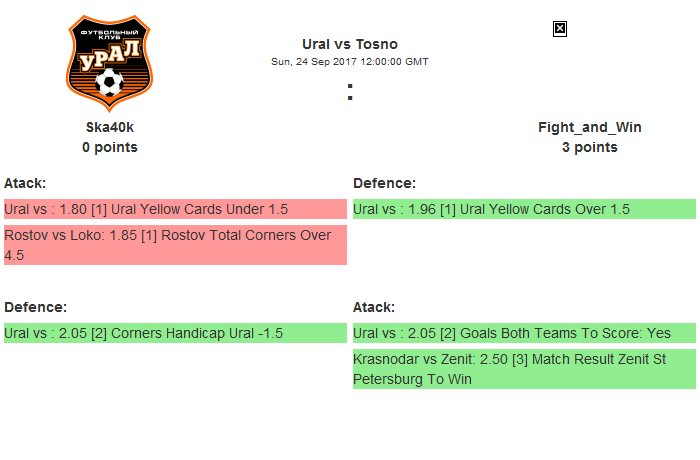700x460 pixels.
Task: Click the score colon separator
Action: point(350,92)
